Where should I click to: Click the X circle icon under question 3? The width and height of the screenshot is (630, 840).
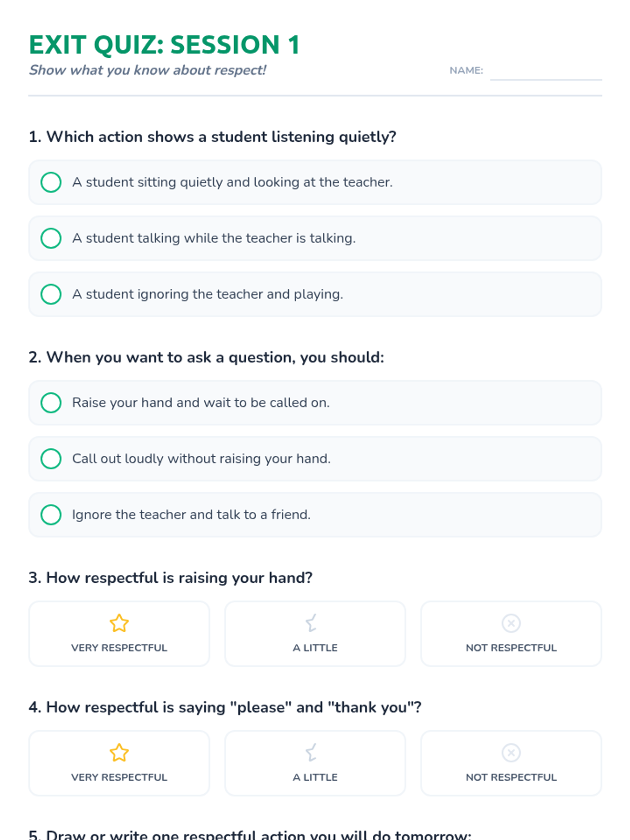coord(511,623)
